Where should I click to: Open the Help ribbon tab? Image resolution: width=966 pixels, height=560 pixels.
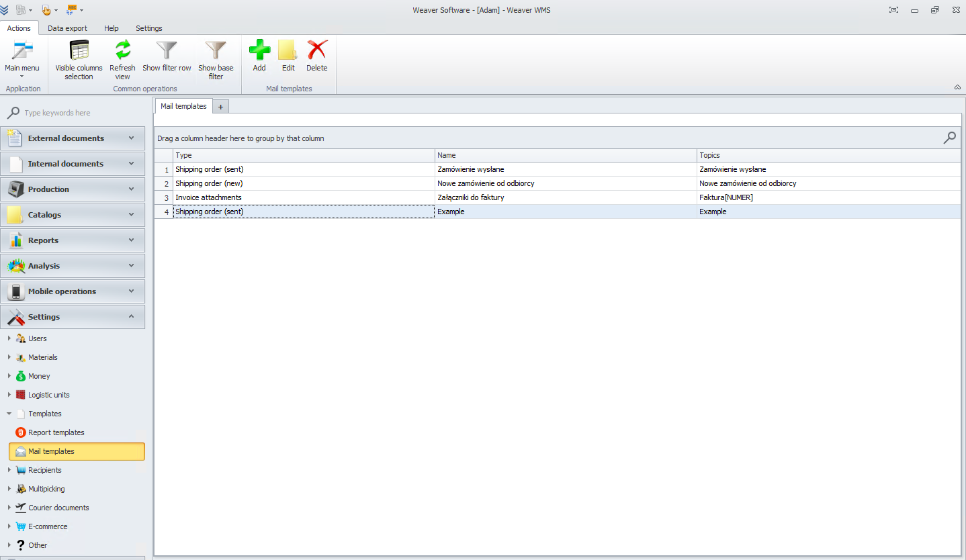click(x=112, y=28)
